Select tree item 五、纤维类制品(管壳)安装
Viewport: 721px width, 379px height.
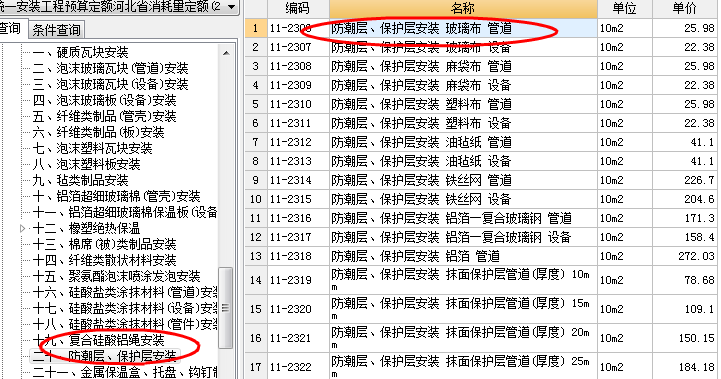[104, 116]
